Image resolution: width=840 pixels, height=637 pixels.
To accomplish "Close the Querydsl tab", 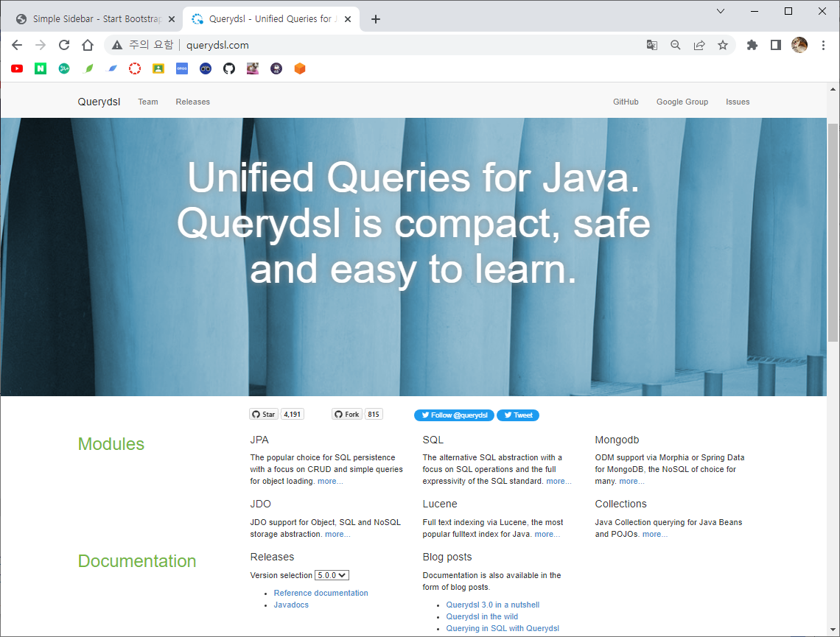I will coord(348,19).
